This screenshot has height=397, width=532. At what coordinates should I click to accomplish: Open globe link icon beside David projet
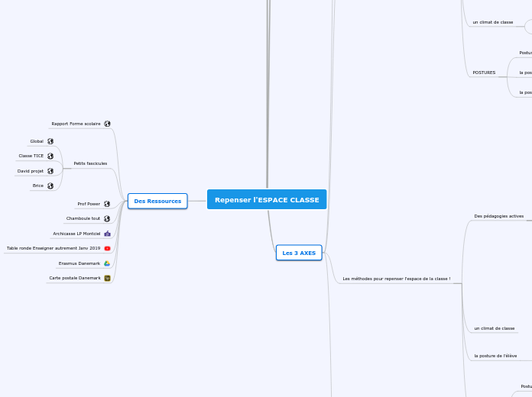(x=50, y=171)
